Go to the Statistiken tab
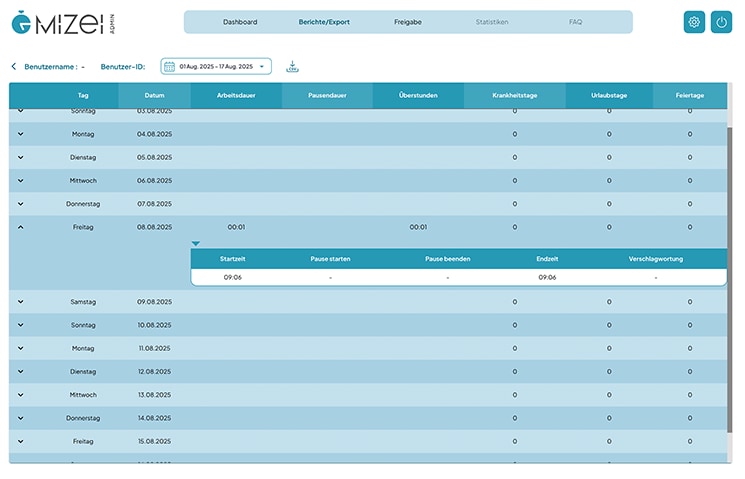 click(492, 22)
